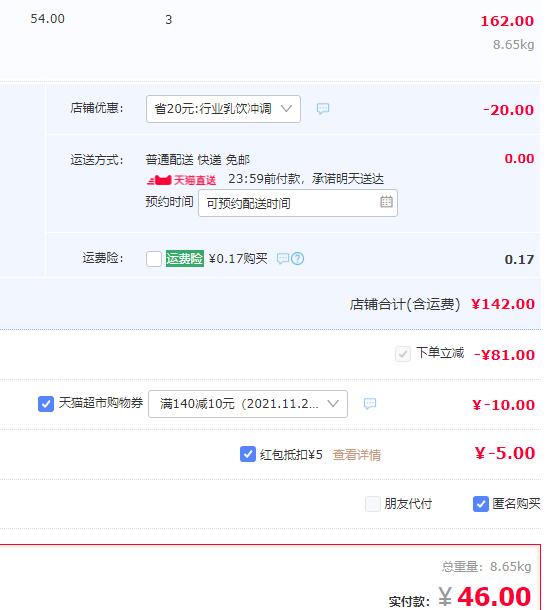Toggle the 下单立减 checkbox
Image resolution: width=548 pixels, height=610 pixels.
pos(403,354)
